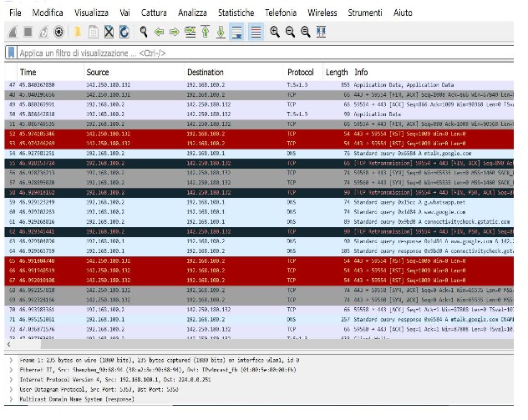This screenshot has height=420, width=528.
Task: Sort by the Source column header
Action: (99, 73)
